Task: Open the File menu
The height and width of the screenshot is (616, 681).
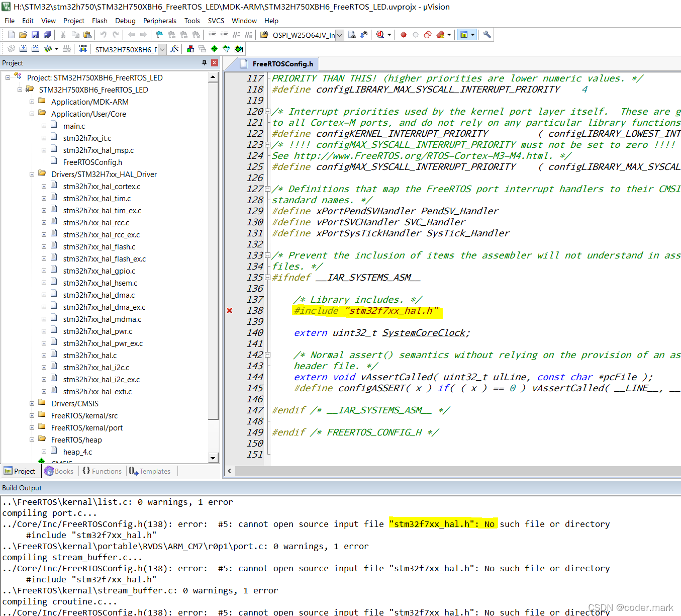Action: [x=10, y=21]
